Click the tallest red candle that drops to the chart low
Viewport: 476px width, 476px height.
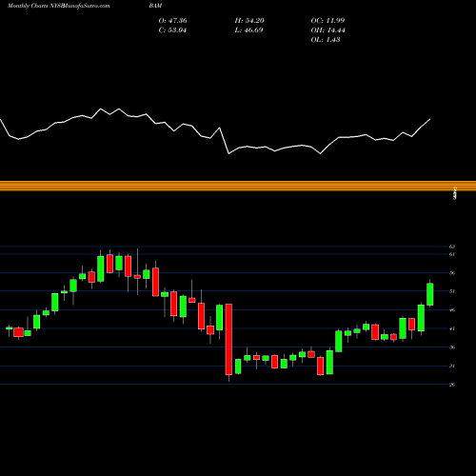(228, 339)
